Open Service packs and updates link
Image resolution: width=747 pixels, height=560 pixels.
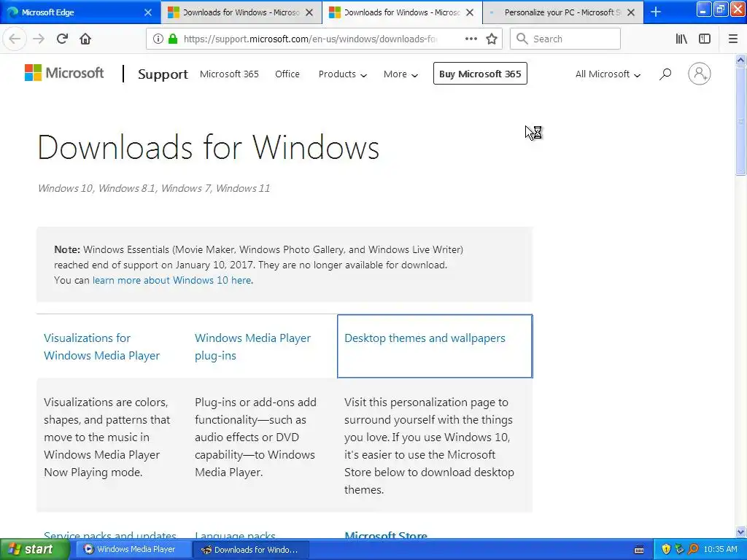(x=110, y=535)
